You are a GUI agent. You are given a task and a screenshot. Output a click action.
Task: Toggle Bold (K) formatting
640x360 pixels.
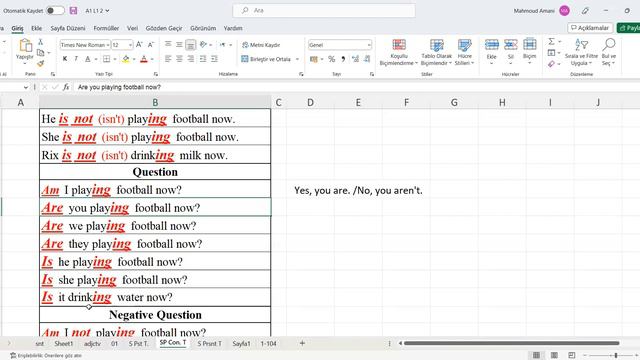(65, 59)
